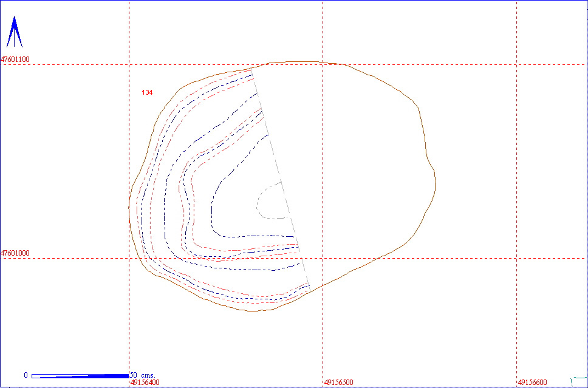Screen dimensions: 588x388
Task: Click the '50 cms.' scale label
Action: tap(143, 375)
